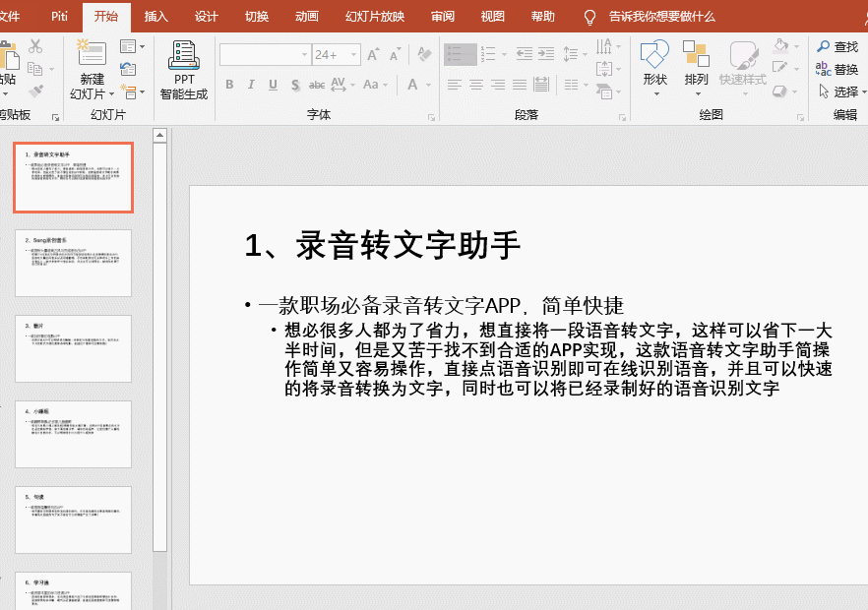Click the 告诉我 lightbulb icon
Viewport: 868px width, 610px height.
590,17
